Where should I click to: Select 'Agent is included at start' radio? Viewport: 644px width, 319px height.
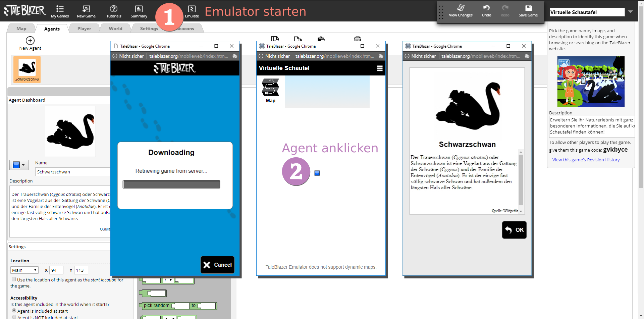pyautogui.click(x=14, y=311)
